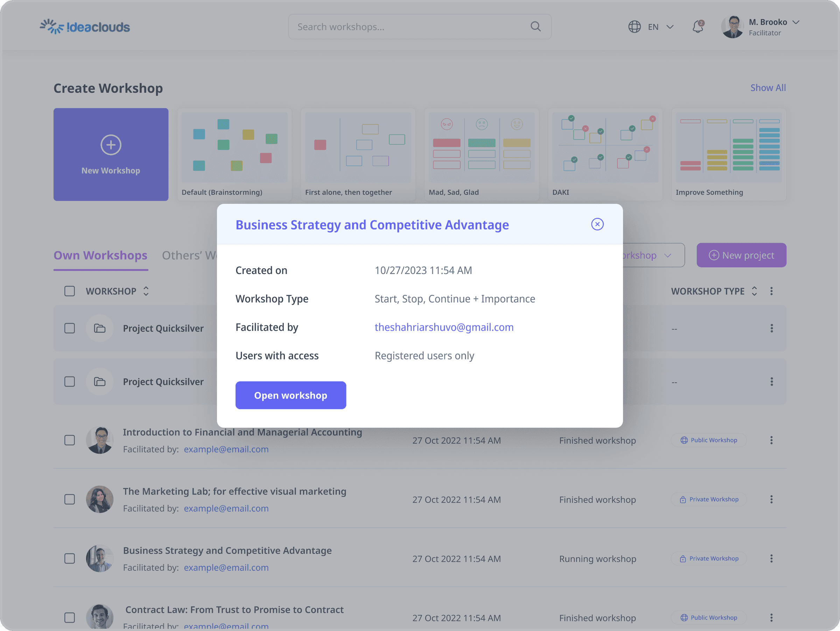Open the notifications bell
The height and width of the screenshot is (631, 840).
coord(698,27)
